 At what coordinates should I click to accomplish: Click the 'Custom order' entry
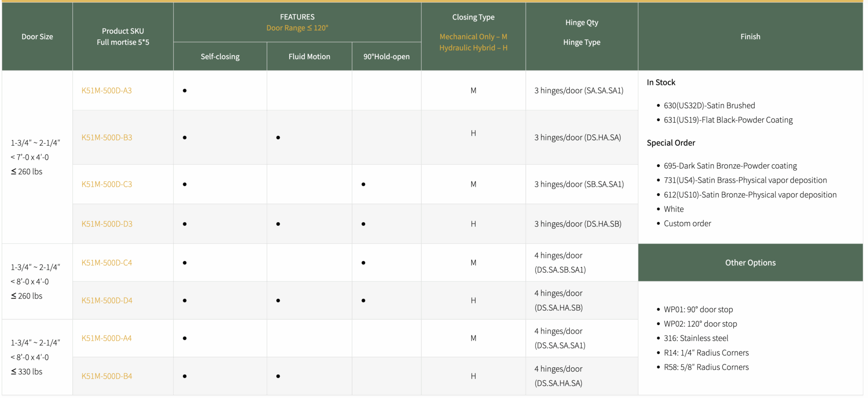point(687,224)
